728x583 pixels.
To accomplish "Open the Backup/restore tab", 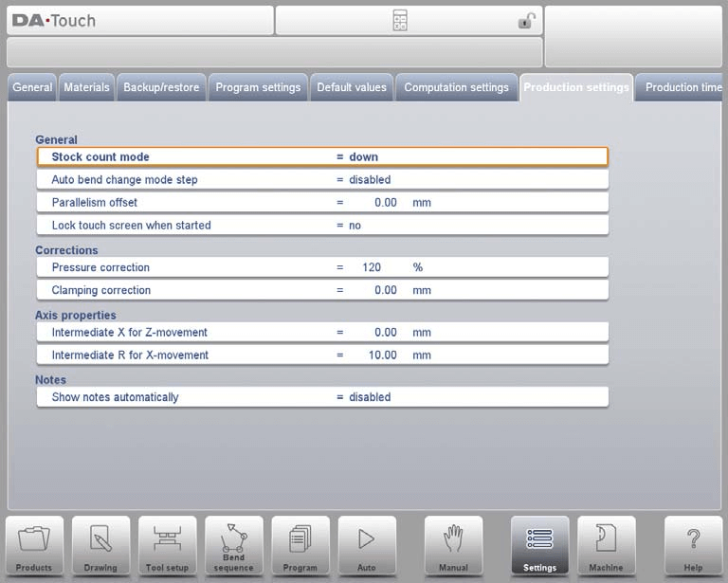I will coord(161,87).
